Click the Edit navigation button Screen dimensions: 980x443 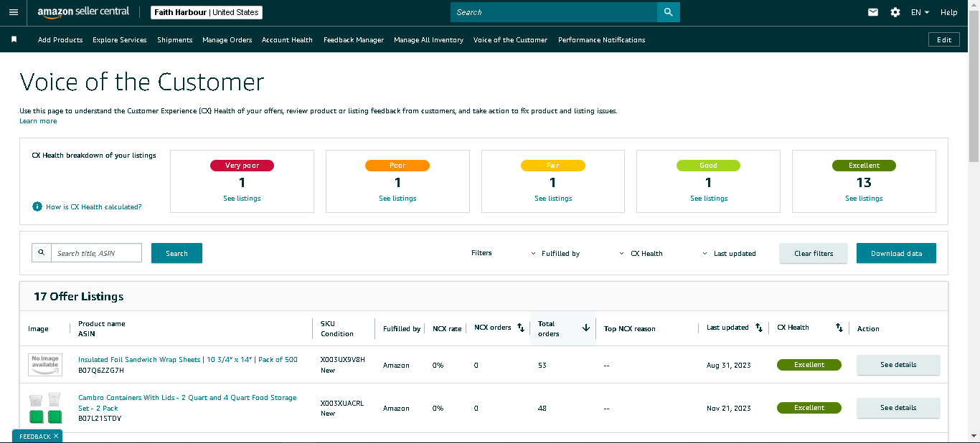(944, 39)
